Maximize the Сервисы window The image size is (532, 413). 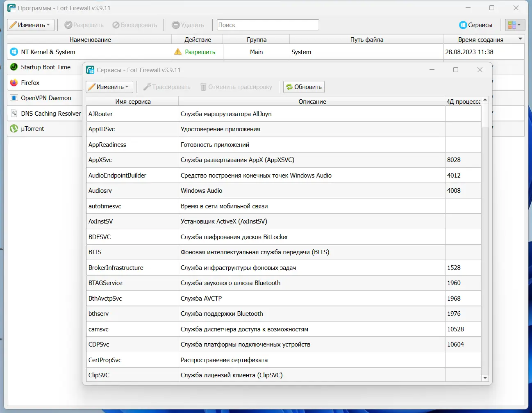pos(456,70)
